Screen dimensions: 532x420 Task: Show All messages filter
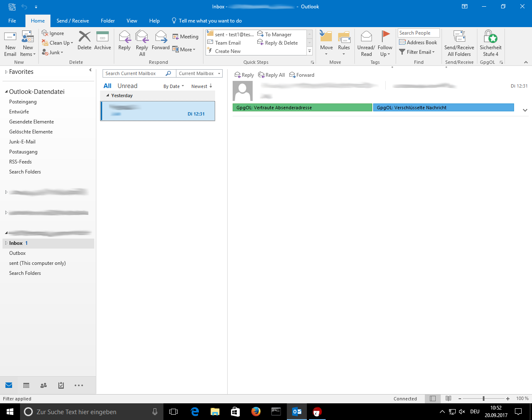point(108,86)
